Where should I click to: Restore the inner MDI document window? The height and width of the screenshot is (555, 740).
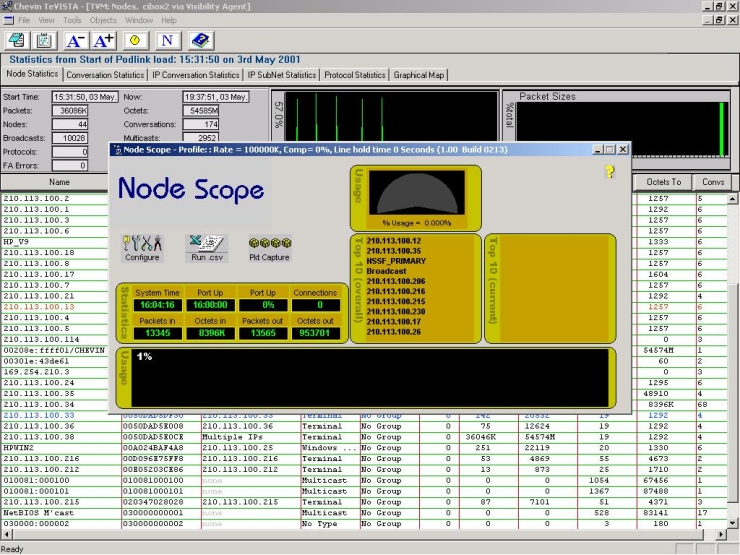[x=719, y=20]
